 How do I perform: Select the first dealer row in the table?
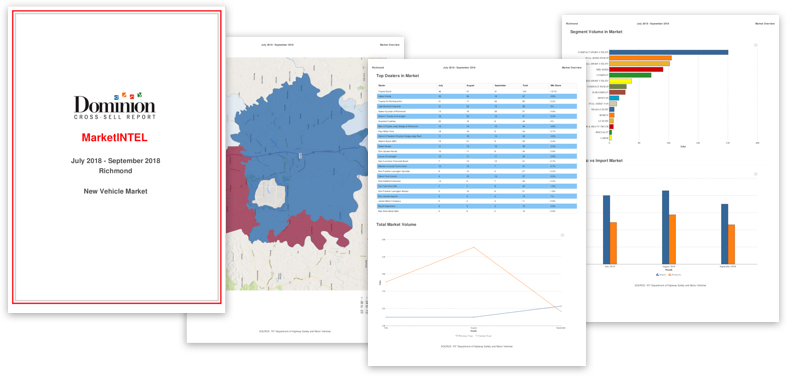477,91
